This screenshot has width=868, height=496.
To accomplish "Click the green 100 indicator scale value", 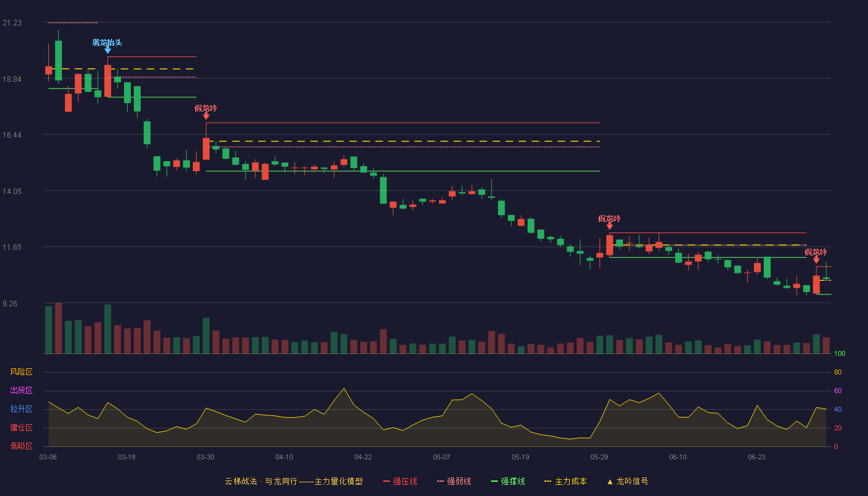I will tap(839, 354).
